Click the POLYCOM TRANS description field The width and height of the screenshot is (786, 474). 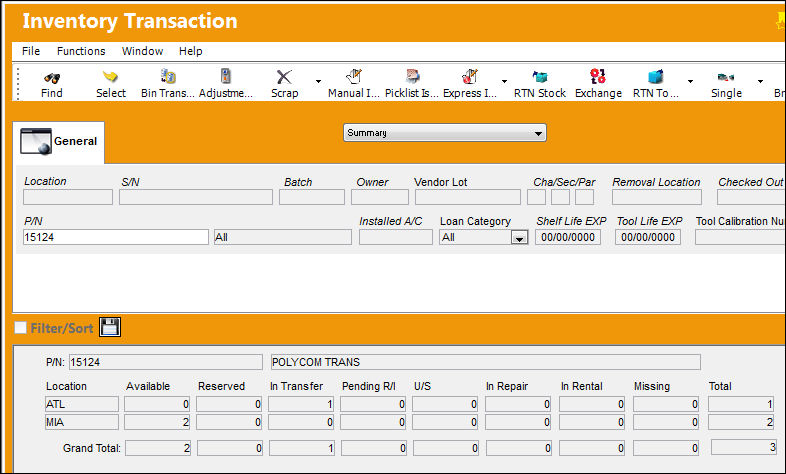[x=485, y=362]
